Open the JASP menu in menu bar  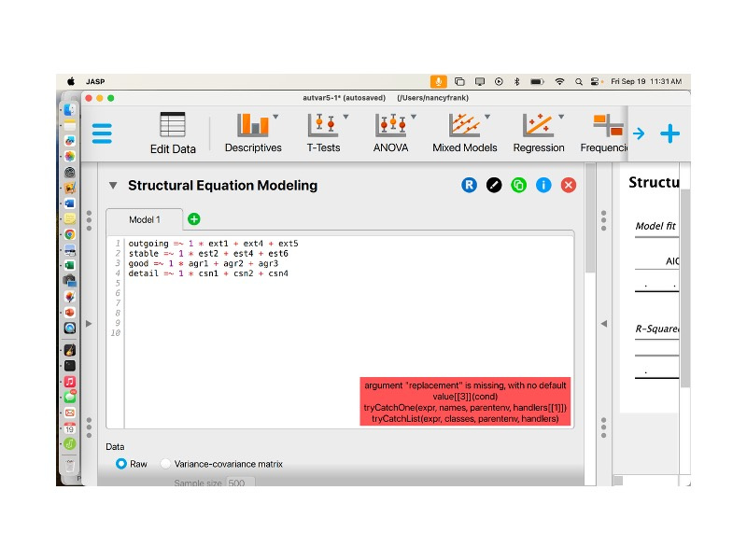click(95, 82)
